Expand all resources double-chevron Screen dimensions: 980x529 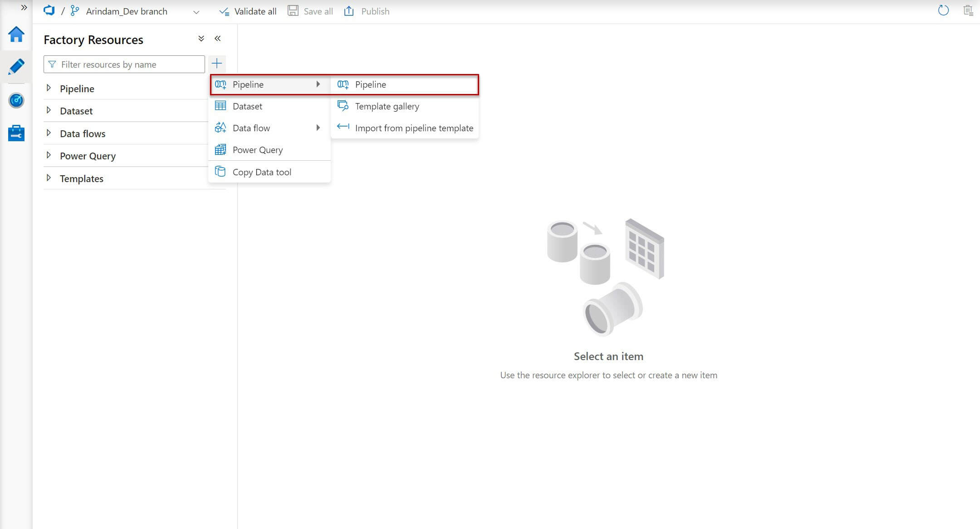[201, 39]
